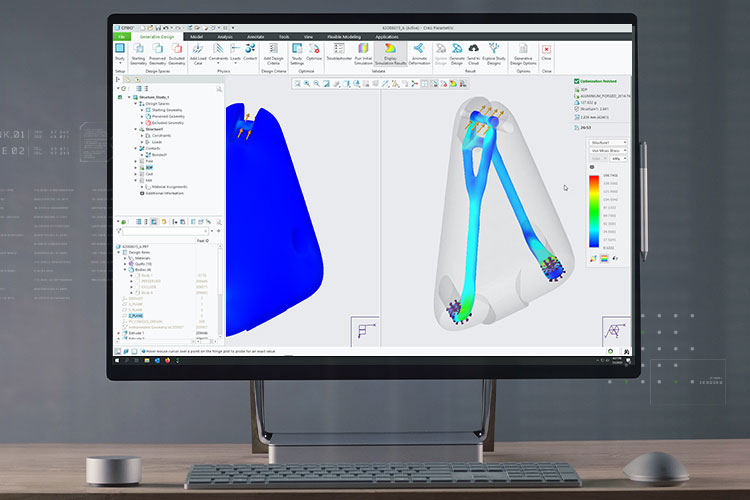
Task: Close the Generative Design ribbon
Action: [546, 50]
